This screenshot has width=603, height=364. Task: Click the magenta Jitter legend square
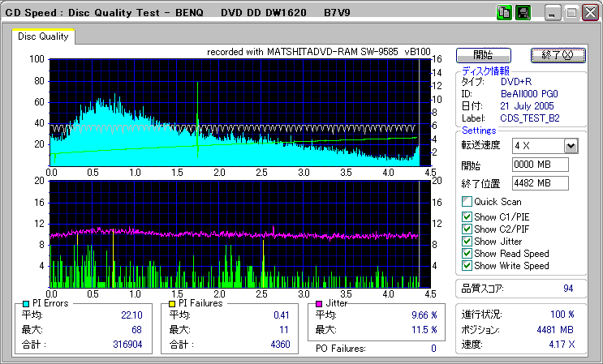320,303
